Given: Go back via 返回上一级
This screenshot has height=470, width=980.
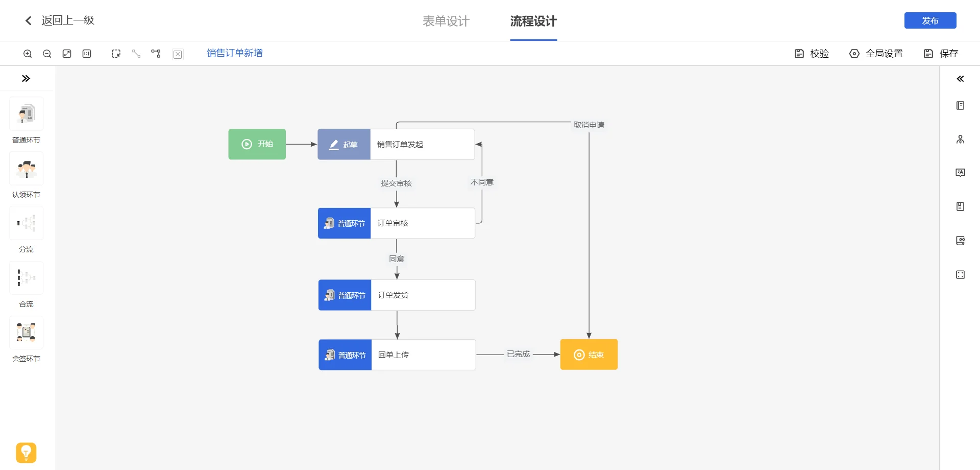Looking at the screenshot, I should point(60,20).
